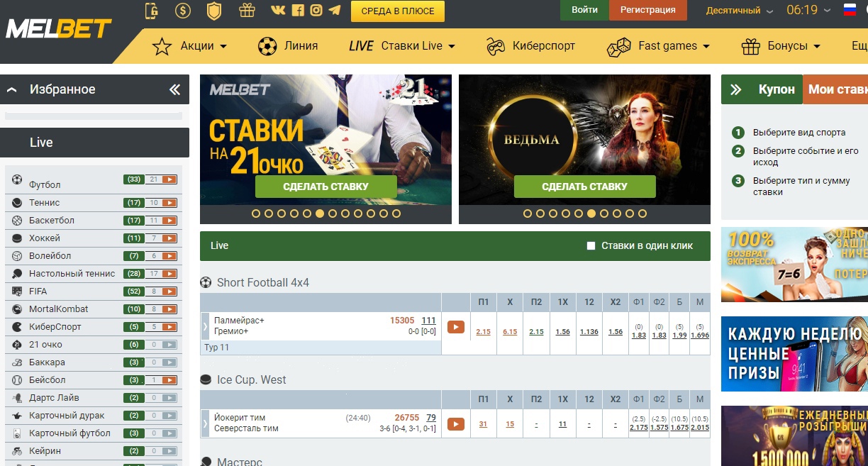The width and height of the screenshot is (868, 466).
Task: Click the Купон double-arrow icon
Action: (x=736, y=89)
